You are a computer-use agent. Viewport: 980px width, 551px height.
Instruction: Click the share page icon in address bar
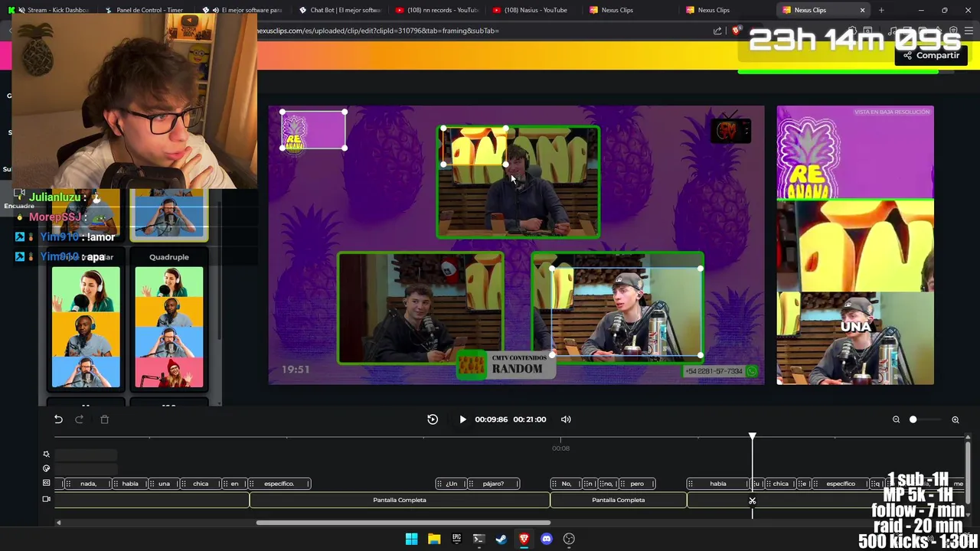click(717, 31)
